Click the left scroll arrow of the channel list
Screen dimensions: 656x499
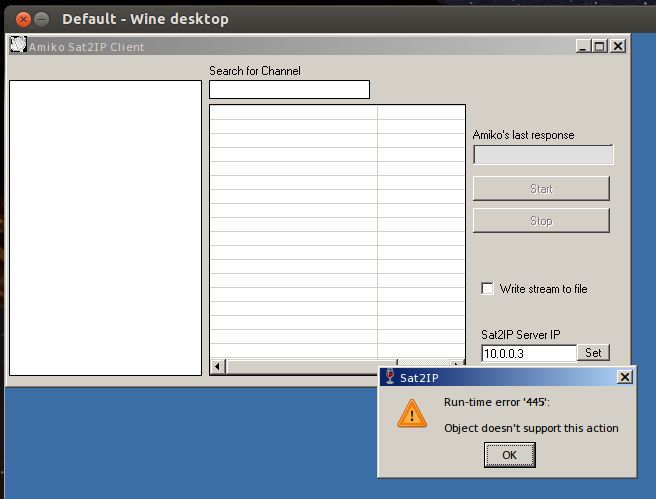point(217,366)
